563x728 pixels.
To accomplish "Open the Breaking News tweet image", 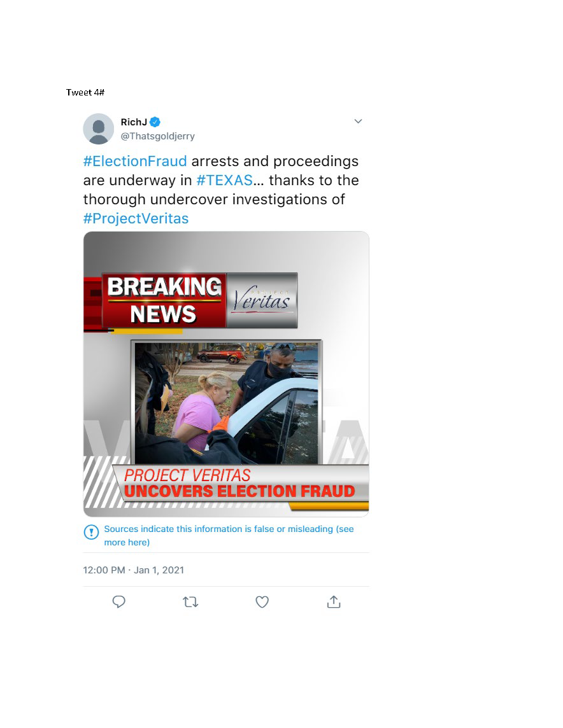I will coord(226,374).
